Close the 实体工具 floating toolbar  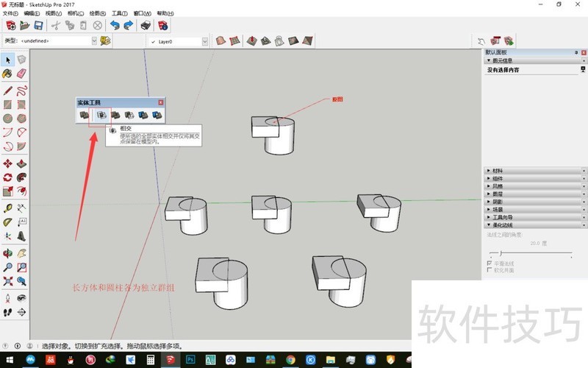click(x=160, y=102)
